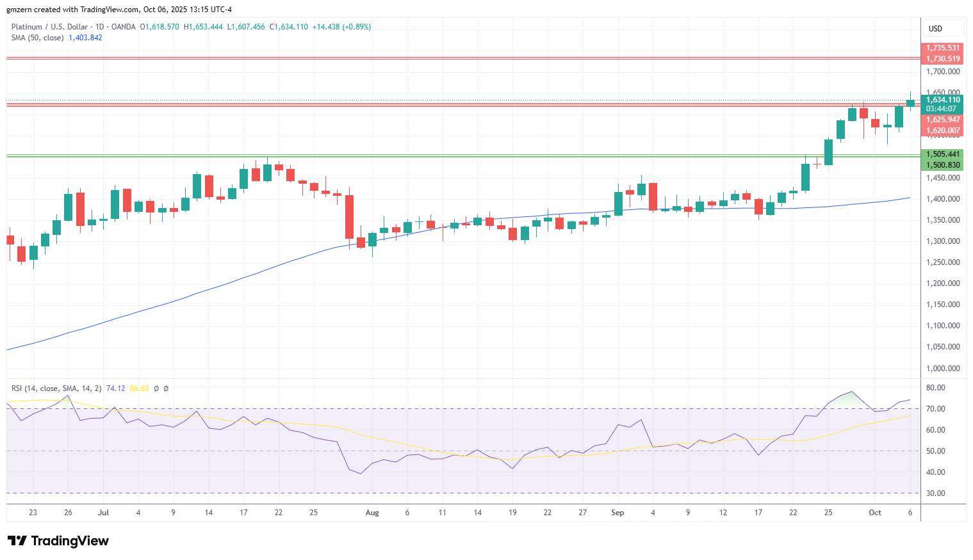This screenshot has width=973, height=560.
Task: Click the close price C1,634.110
Action: (x=288, y=27)
